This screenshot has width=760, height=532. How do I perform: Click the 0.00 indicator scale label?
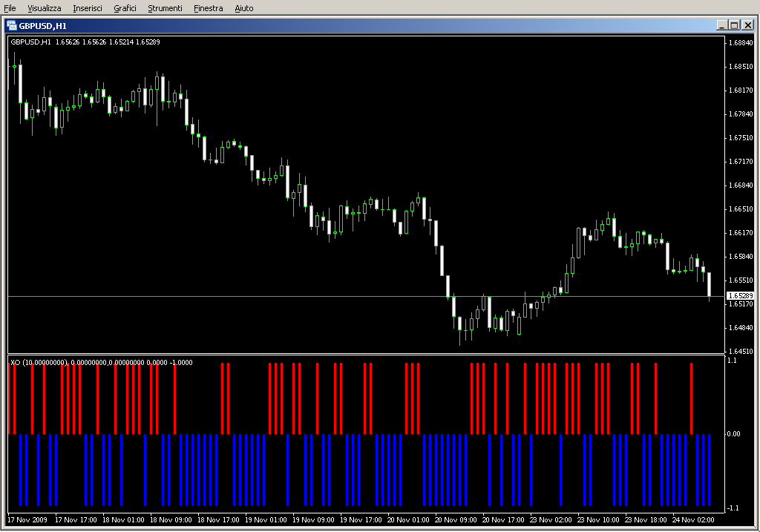pyautogui.click(x=733, y=433)
